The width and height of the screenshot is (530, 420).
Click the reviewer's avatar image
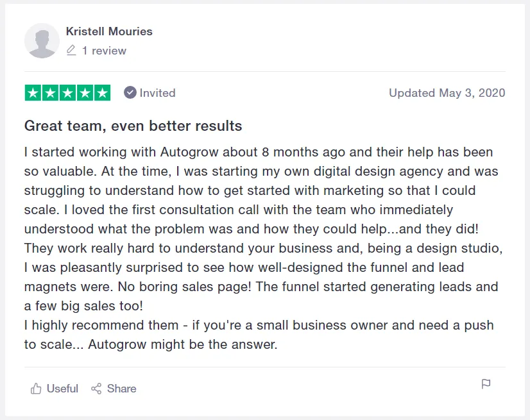tap(42, 40)
